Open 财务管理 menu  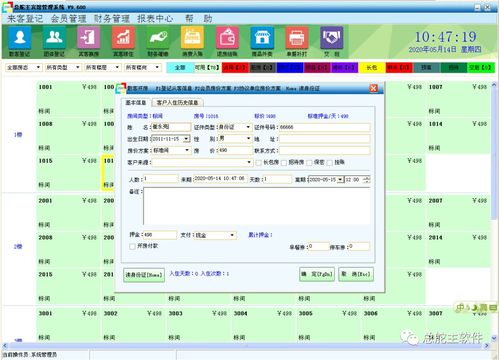click(112, 19)
